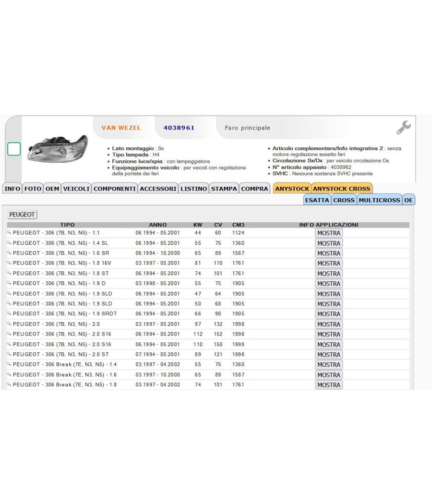Click MOSTRA for the 306 1.4 SL
Viewport: 432px width, 504px height.
pyautogui.click(x=329, y=243)
